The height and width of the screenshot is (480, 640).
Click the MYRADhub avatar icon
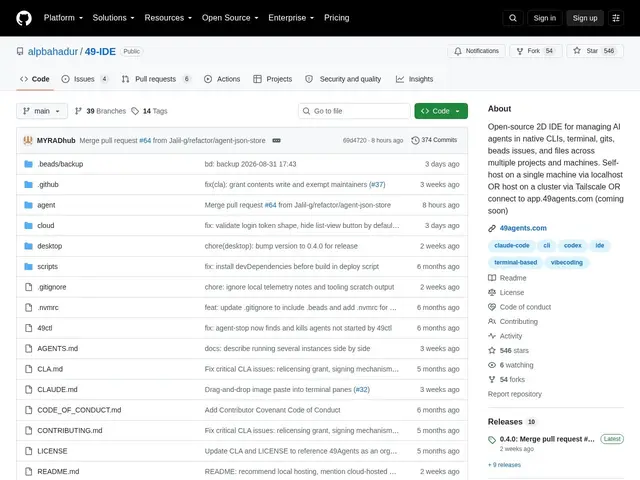[x=28, y=140]
